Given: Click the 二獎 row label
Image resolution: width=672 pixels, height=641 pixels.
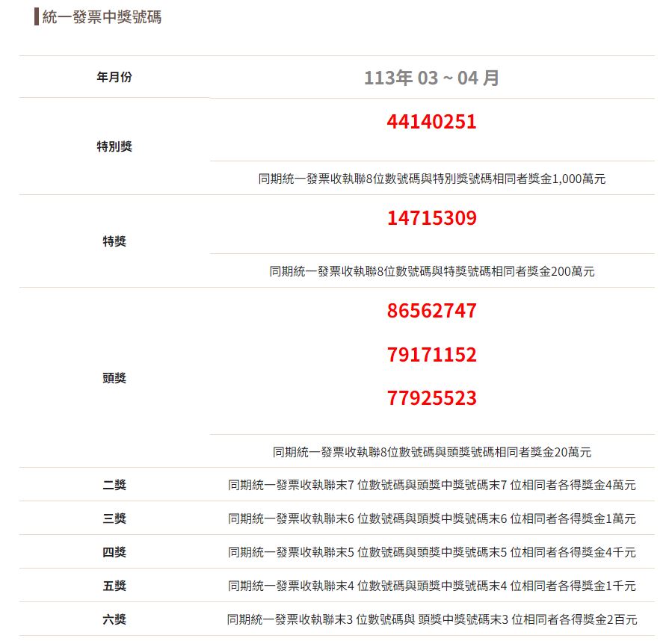Looking at the screenshot, I should (x=114, y=485).
